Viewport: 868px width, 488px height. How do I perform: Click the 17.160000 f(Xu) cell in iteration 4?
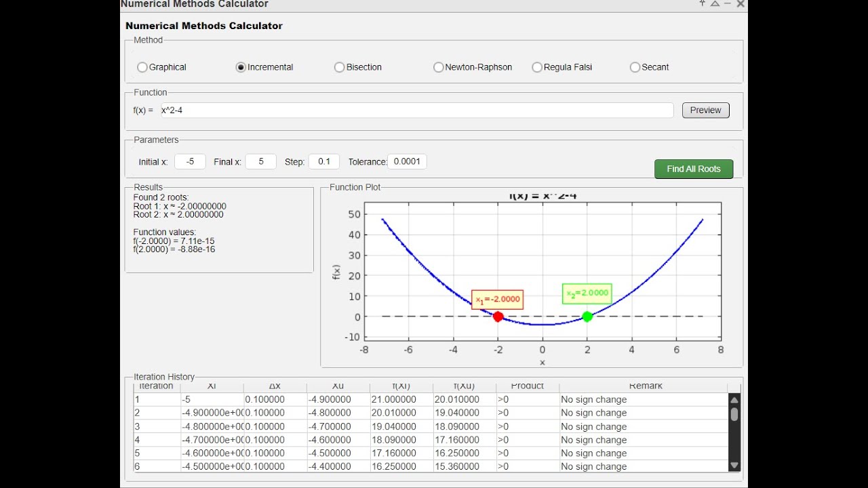click(x=465, y=440)
